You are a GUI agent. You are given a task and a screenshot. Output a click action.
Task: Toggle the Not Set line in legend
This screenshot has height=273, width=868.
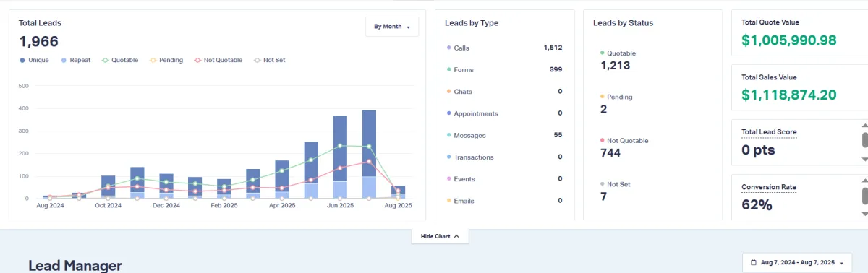coord(269,60)
